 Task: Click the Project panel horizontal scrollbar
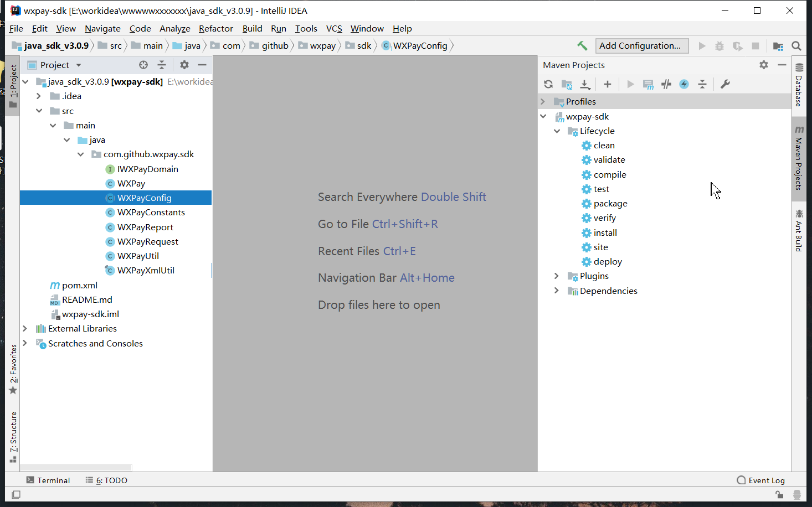pyautogui.click(x=76, y=468)
